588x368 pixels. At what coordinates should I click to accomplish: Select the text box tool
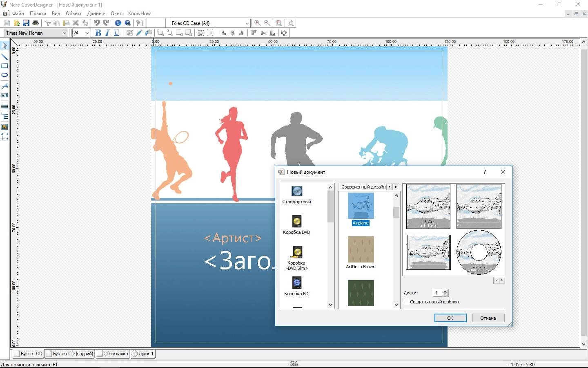(x=4, y=95)
